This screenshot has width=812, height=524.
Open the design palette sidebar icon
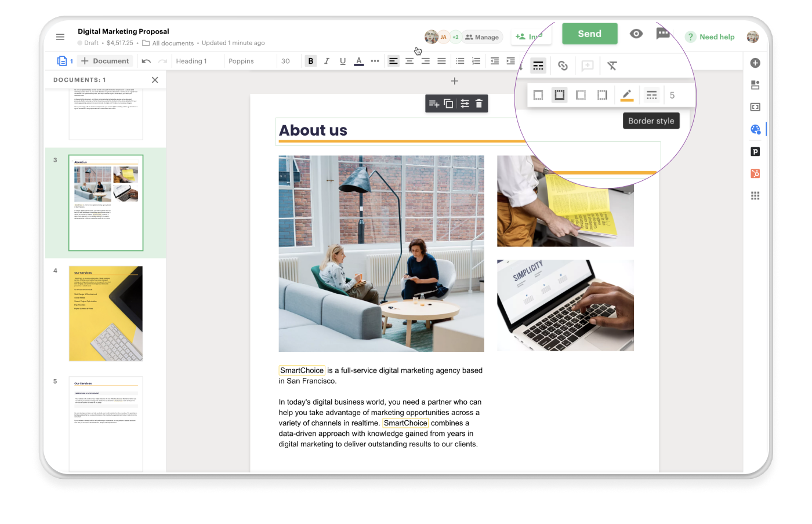[755, 129]
